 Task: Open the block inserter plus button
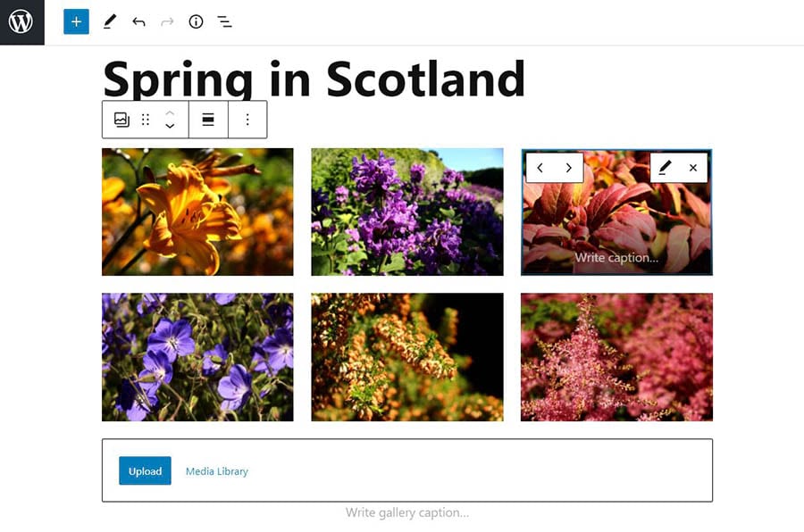pyautogui.click(x=77, y=22)
